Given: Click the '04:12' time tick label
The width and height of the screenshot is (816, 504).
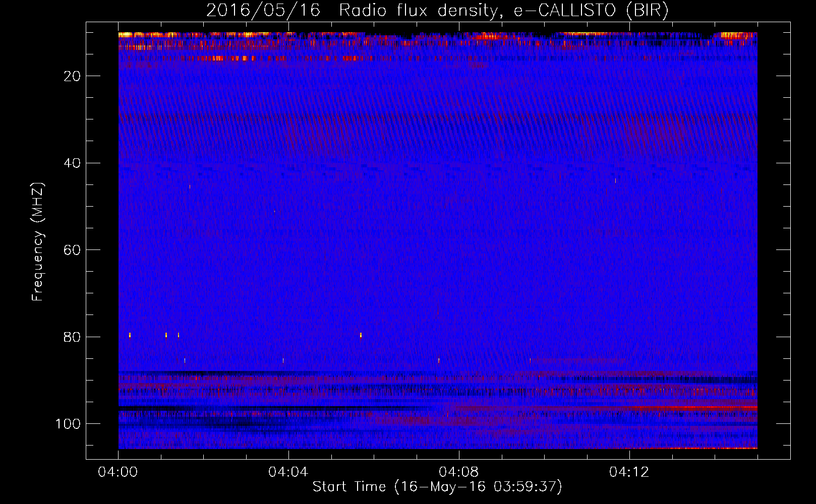Looking at the screenshot, I should (x=629, y=472).
